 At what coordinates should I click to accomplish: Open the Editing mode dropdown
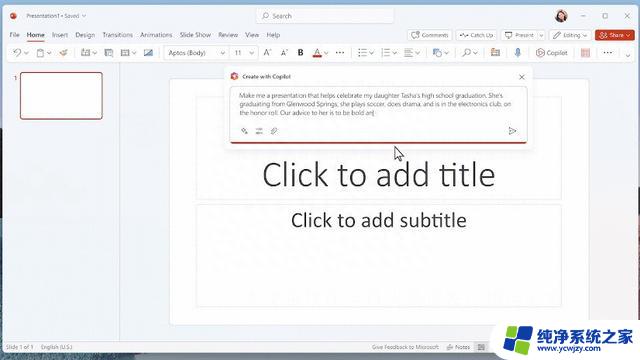tap(570, 35)
